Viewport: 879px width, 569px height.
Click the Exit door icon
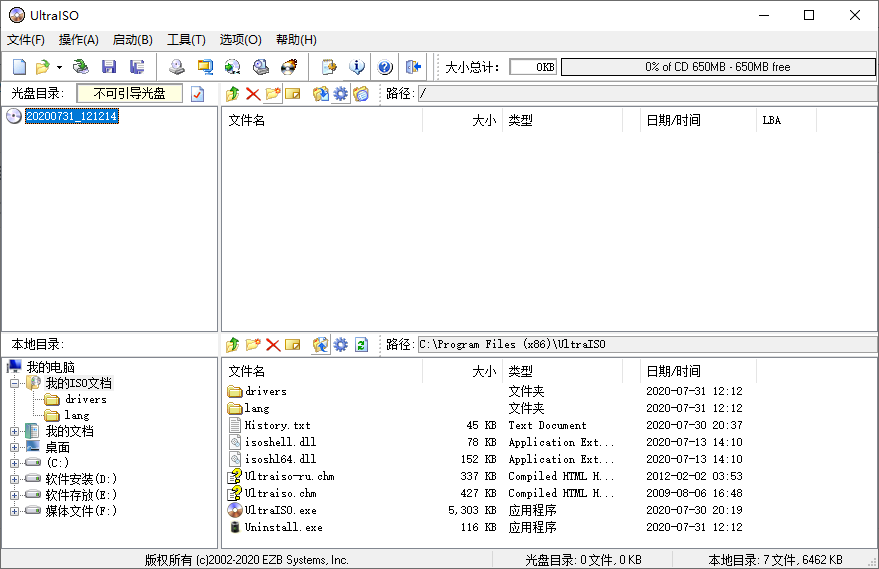tap(413, 67)
